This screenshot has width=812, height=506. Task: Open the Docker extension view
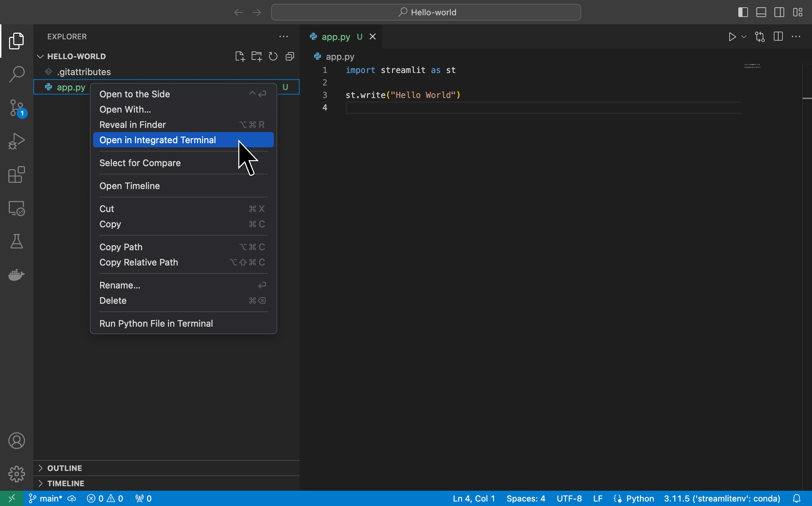tap(16, 275)
